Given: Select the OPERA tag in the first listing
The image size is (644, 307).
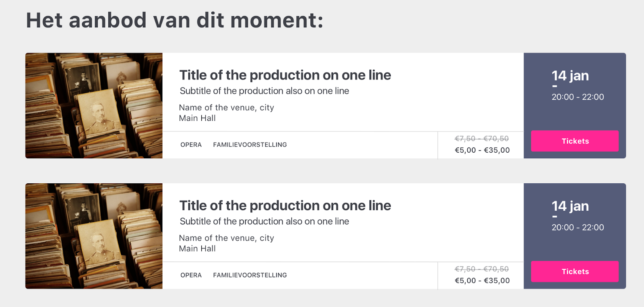Looking at the screenshot, I should point(191,145).
